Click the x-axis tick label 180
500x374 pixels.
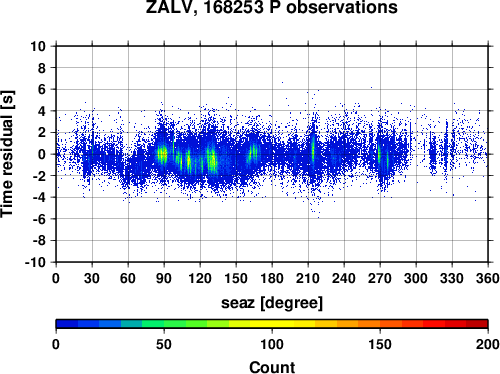[272, 278]
